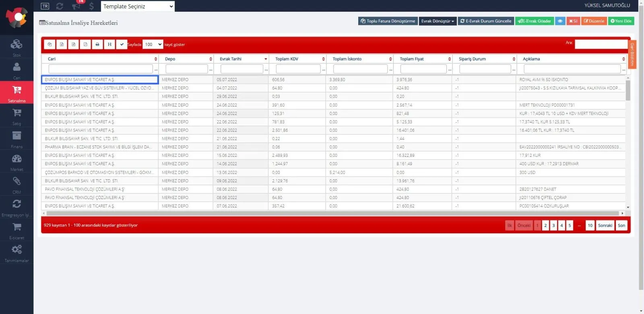
Task: Expand the Evrak Dönüştür dropdown
Action: [x=438, y=21]
